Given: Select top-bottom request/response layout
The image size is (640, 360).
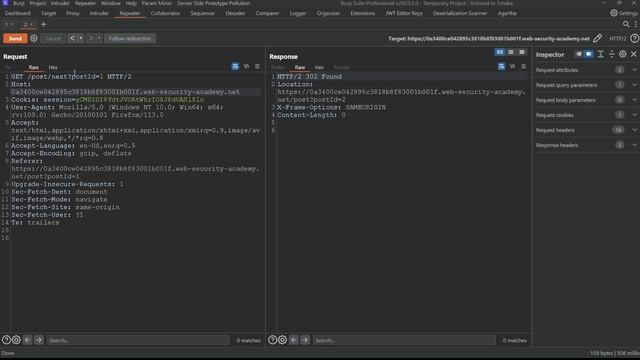Looking at the screenshot, I should tap(511, 52).
